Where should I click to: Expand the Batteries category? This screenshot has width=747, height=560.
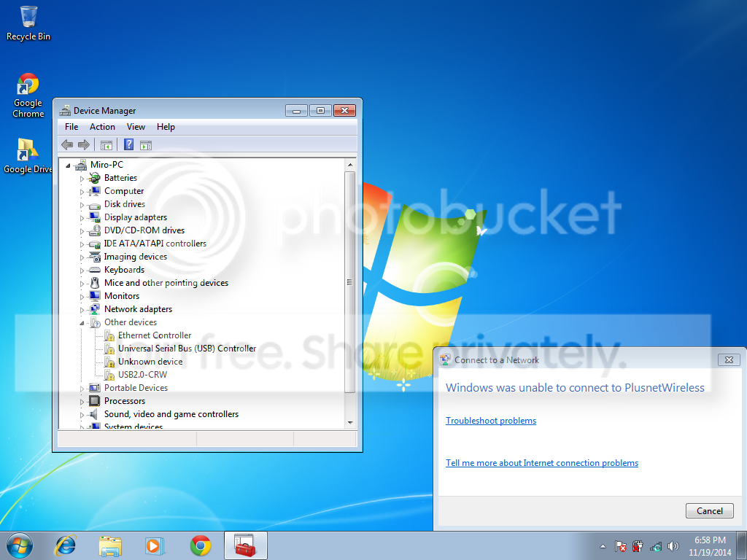(x=82, y=179)
